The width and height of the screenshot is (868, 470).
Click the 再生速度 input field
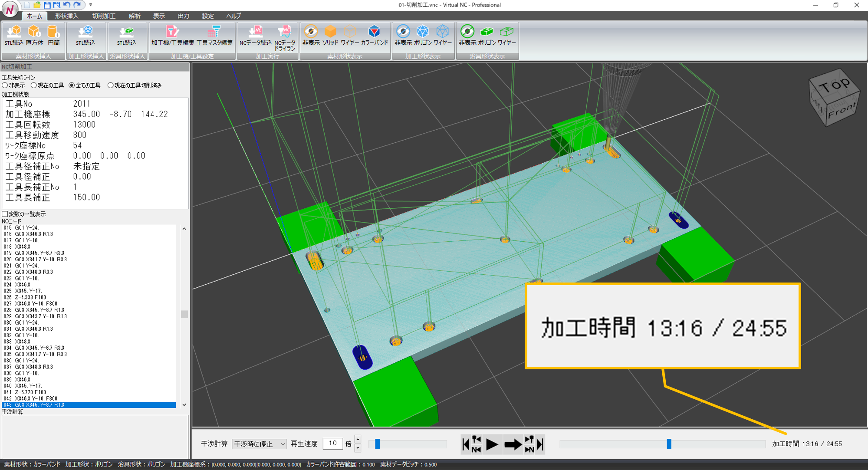tap(332, 444)
